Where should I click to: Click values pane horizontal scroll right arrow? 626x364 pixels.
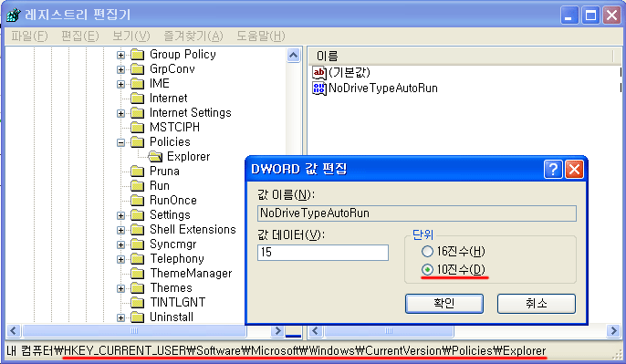[x=613, y=331]
